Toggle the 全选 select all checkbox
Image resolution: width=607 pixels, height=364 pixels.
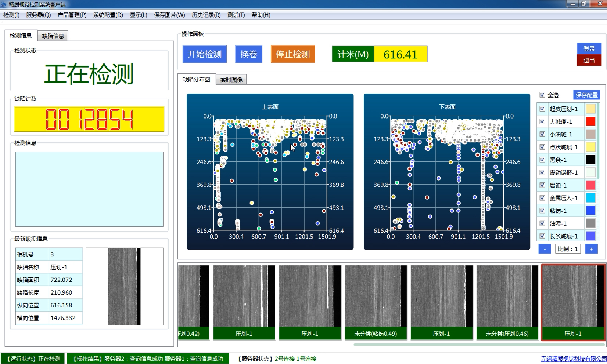[x=542, y=95]
